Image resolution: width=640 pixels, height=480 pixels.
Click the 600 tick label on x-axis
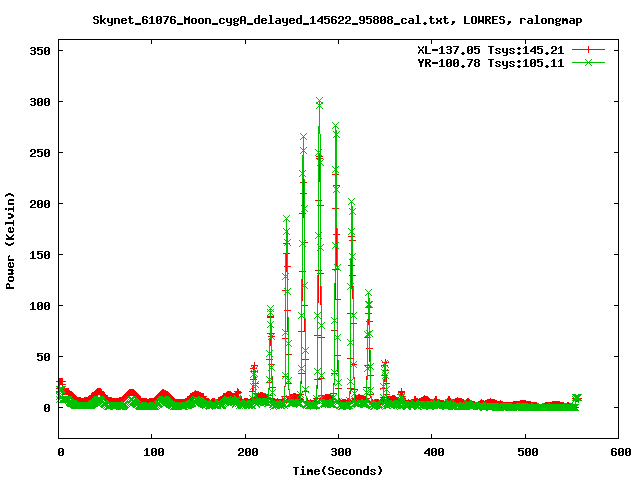pyautogui.click(x=618, y=452)
